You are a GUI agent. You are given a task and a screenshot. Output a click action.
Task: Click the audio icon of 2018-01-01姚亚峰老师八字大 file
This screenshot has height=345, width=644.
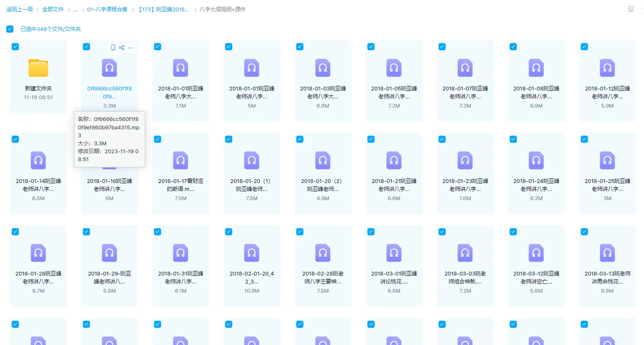coord(180,68)
